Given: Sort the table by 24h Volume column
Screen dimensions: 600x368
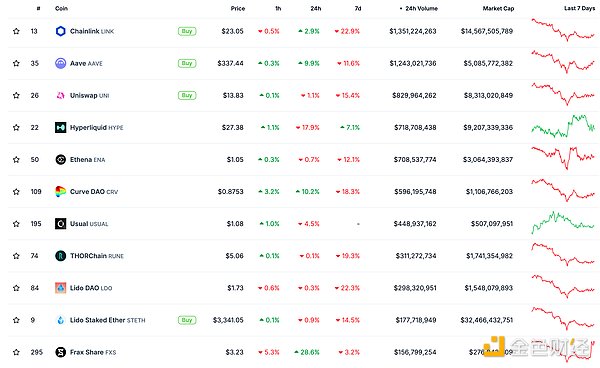Looking at the screenshot, I should (421, 8).
